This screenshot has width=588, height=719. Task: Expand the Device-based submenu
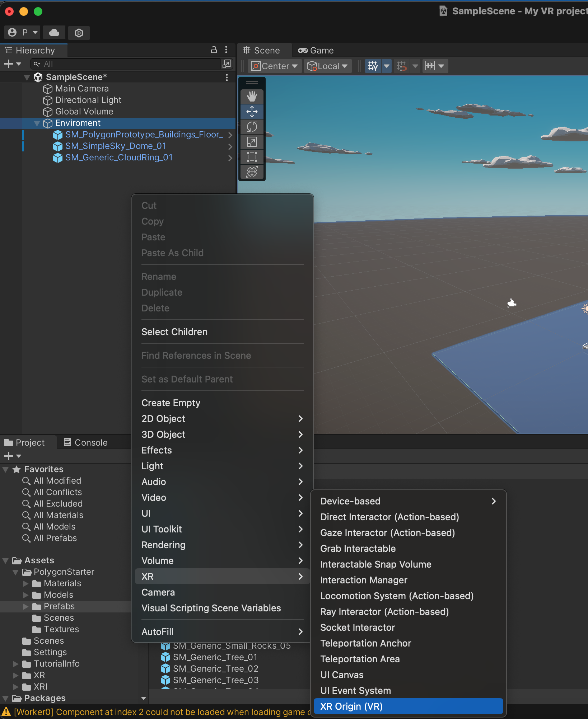click(408, 501)
